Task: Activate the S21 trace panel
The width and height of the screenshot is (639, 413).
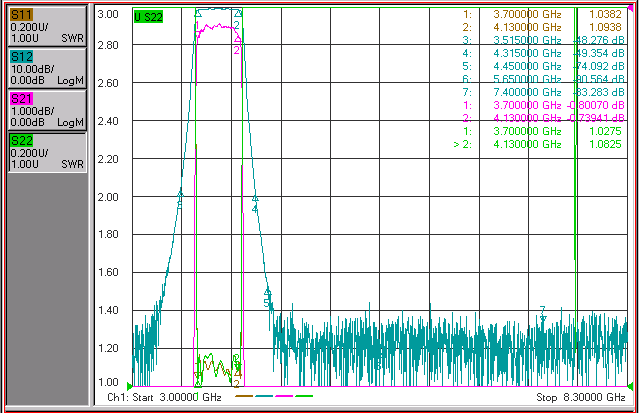Action: [47, 110]
